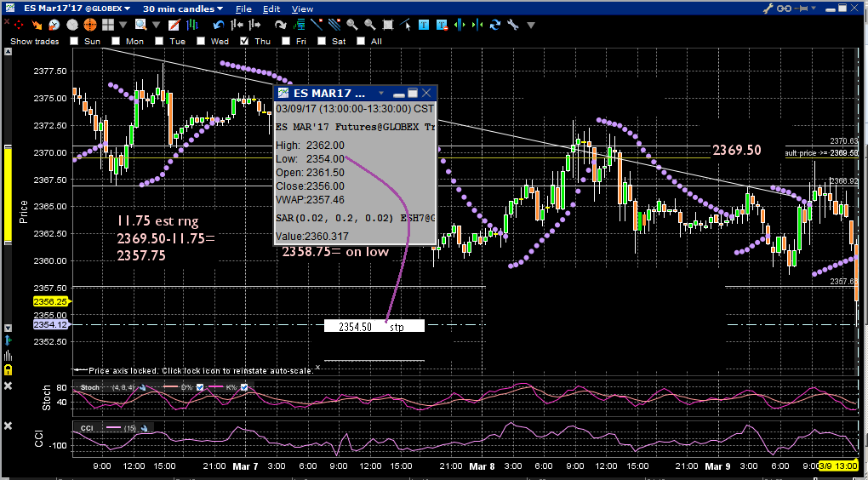The image size is (868, 480).
Task: Select the red crosshair tool in toolbar
Action: [18, 25]
